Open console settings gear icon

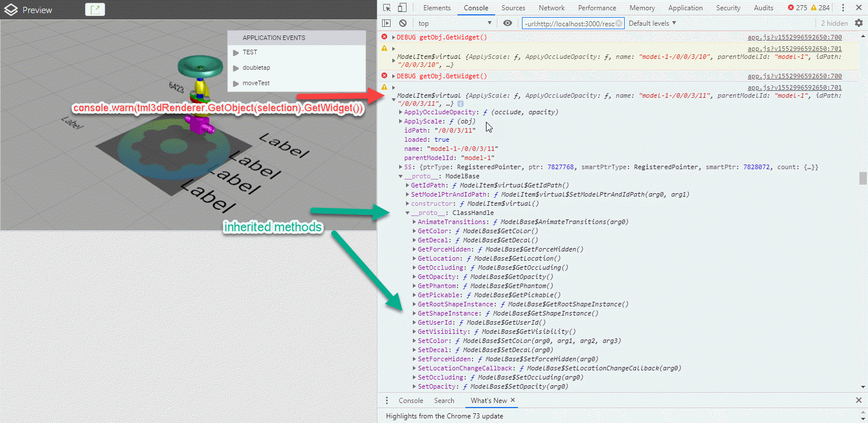[x=858, y=23]
